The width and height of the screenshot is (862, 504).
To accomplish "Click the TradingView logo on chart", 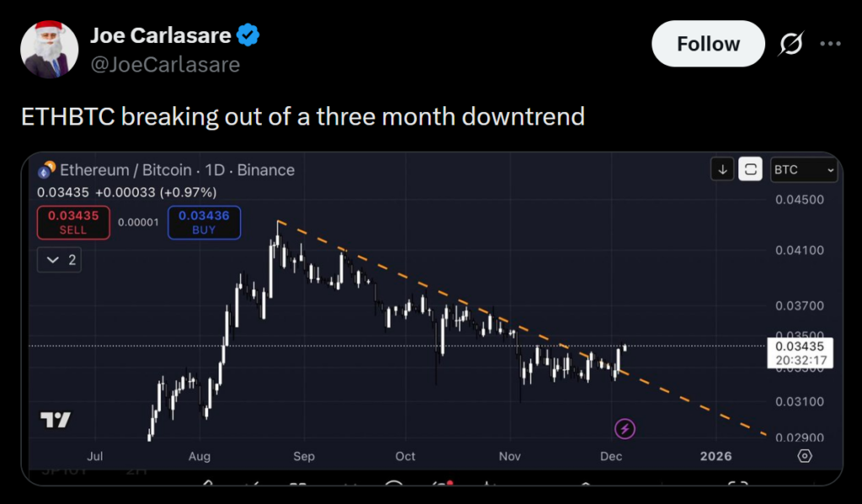I will click(56, 419).
